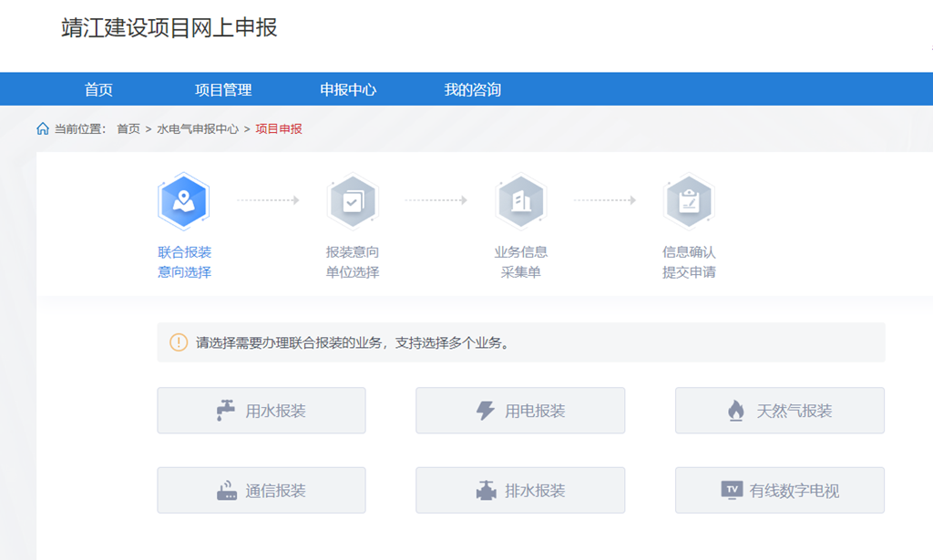The width and height of the screenshot is (933, 560).
Task: Go to 项目管理 in navigation bar
Action: pos(223,89)
